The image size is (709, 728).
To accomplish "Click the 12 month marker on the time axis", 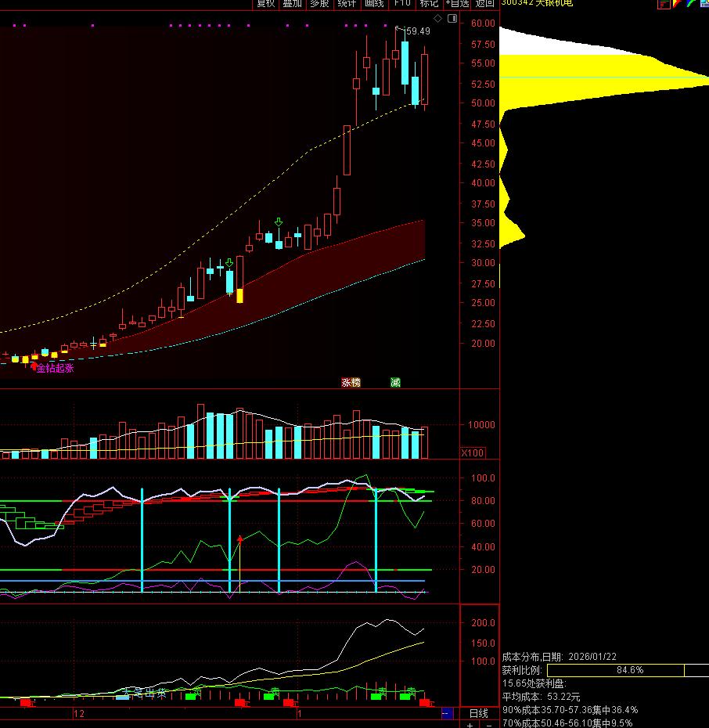I will coord(79,714).
